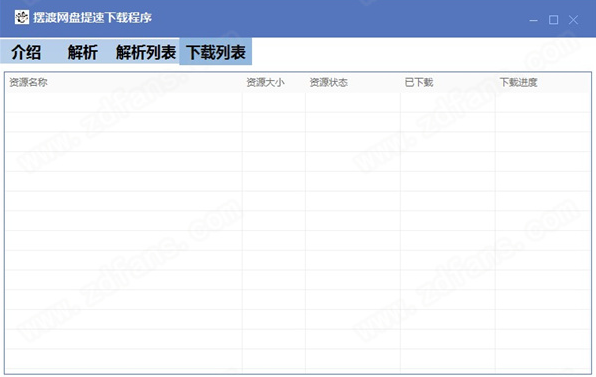Click the 资源名称 column header

pos(124,82)
